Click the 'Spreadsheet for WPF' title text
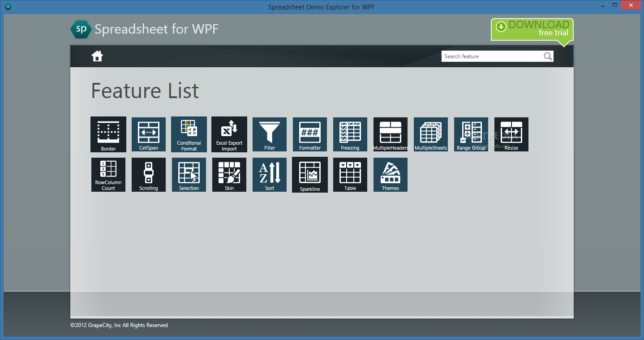The width and height of the screenshot is (644, 340). 156,29
